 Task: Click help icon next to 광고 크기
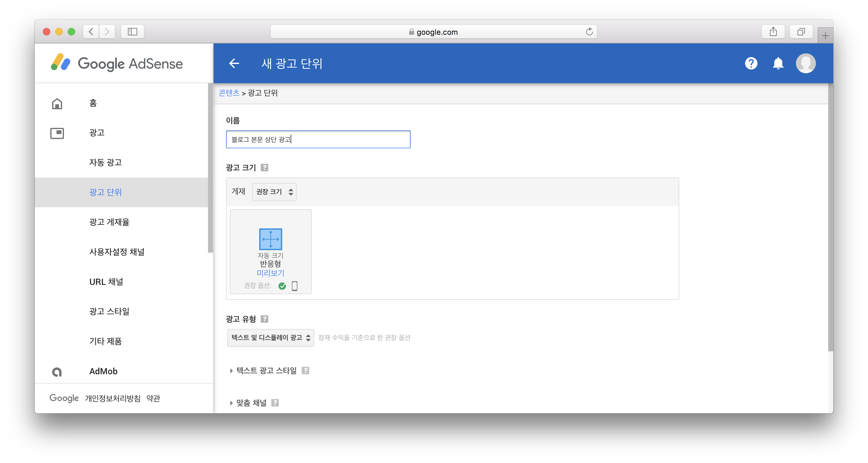tap(264, 168)
